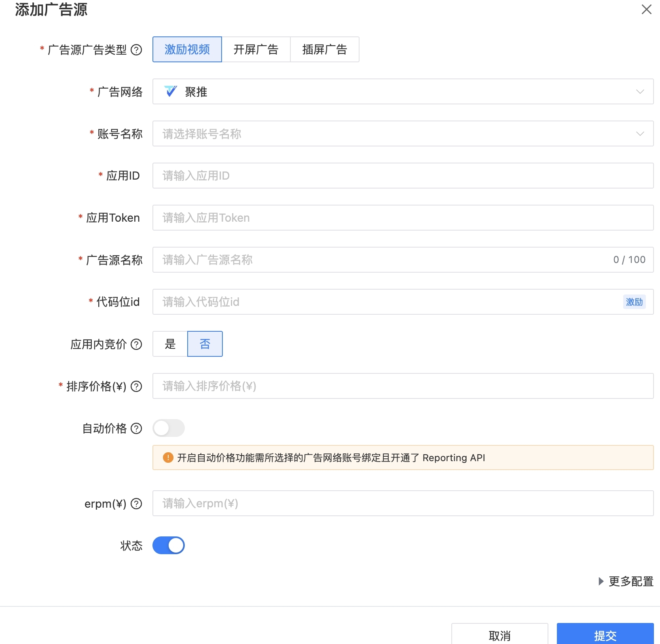Close the 添加广告源 dialog
This screenshot has width=660, height=644.
tap(647, 9)
